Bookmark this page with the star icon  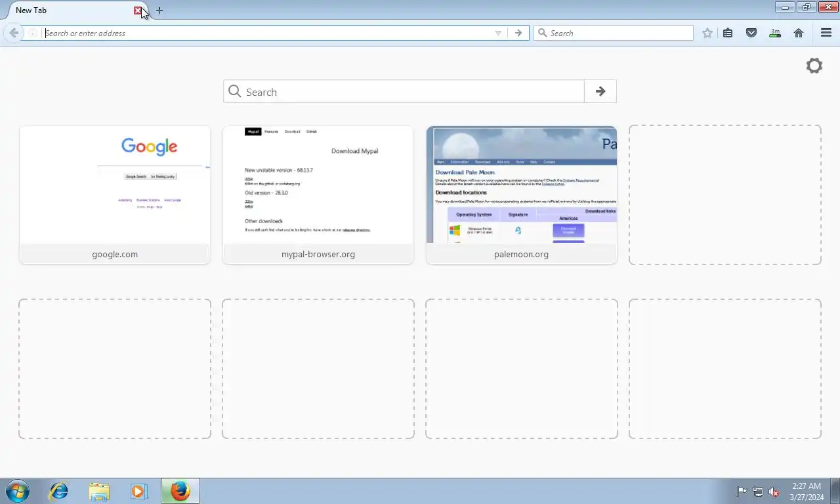707,33
